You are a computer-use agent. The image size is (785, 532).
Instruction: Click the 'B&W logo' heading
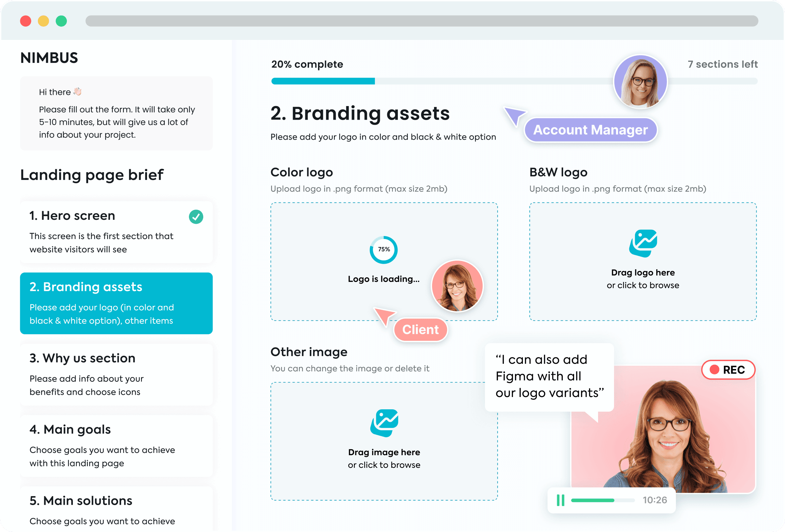point(558,172)
